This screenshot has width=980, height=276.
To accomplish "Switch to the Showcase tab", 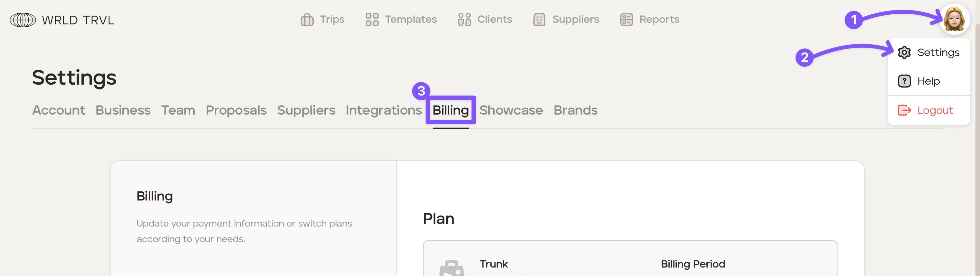I will (511, 110).
